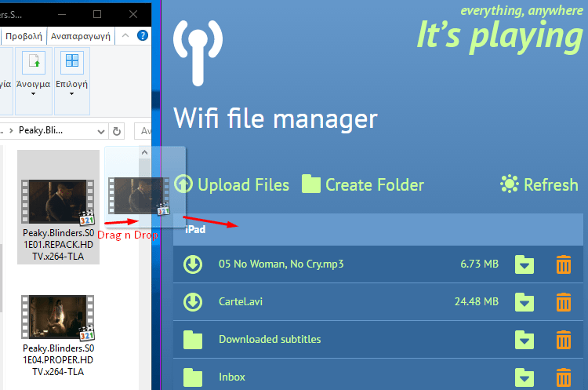Click the Επιλογή ribbon icon in Explorer
The height and width of the screenshot is (390, 588).
72,62
